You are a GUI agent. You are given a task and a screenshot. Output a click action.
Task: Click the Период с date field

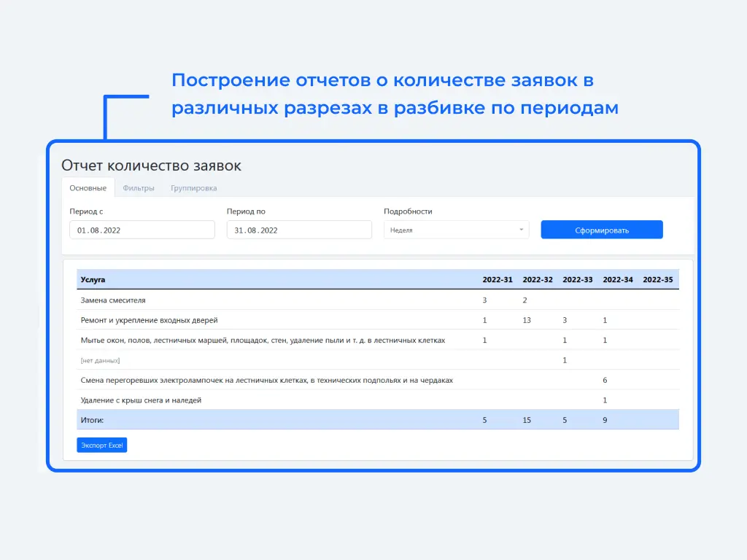[142, 230]
